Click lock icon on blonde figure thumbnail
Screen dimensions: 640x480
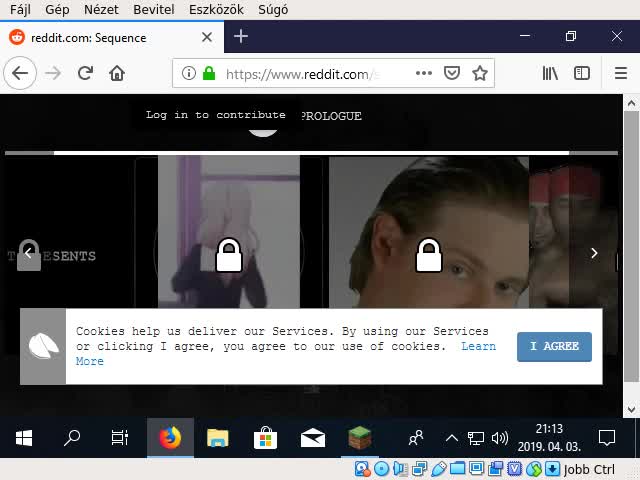point(229,255)
